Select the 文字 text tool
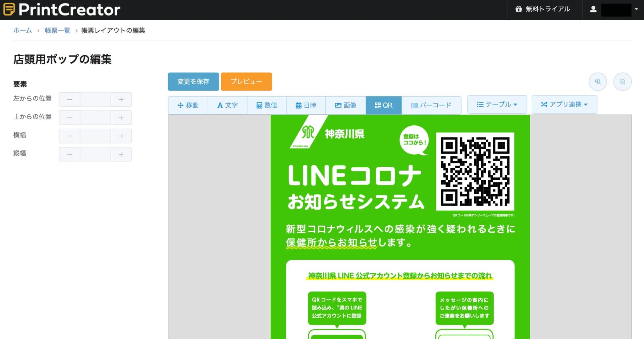Image resolution: width=644 pixels, height=339 pixels. pyautogui.click(x=227, y=105)
